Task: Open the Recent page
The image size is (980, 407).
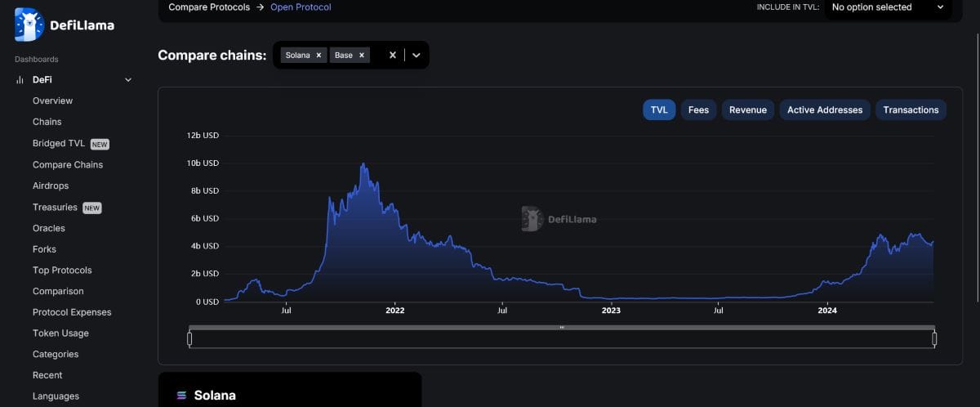Action: click(x=47, y=375)
